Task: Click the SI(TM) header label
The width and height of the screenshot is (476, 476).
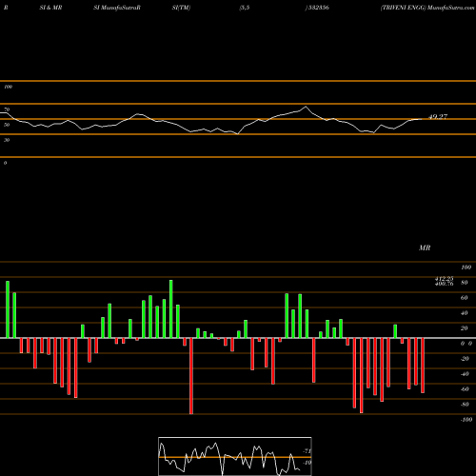Action: pos(181,8)
